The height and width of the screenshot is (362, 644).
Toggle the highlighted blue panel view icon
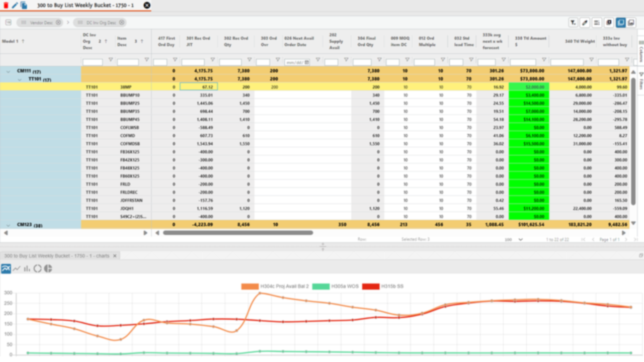(620, 22)
